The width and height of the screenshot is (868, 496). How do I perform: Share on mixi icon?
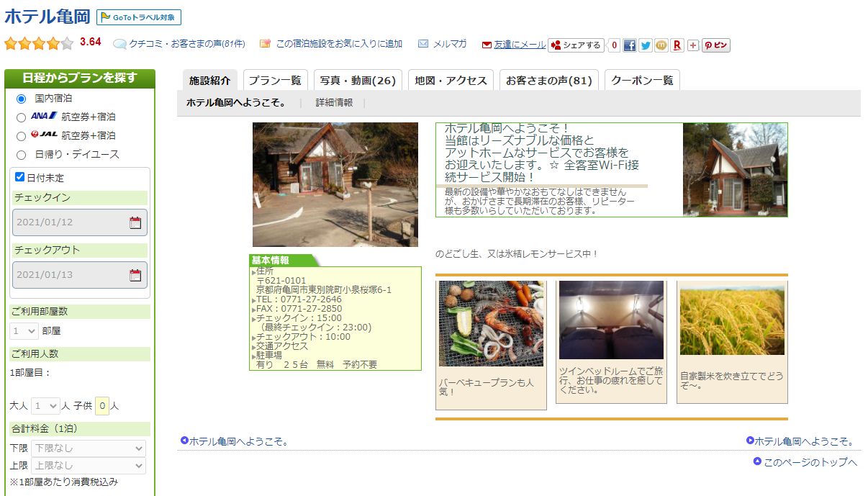661,45
